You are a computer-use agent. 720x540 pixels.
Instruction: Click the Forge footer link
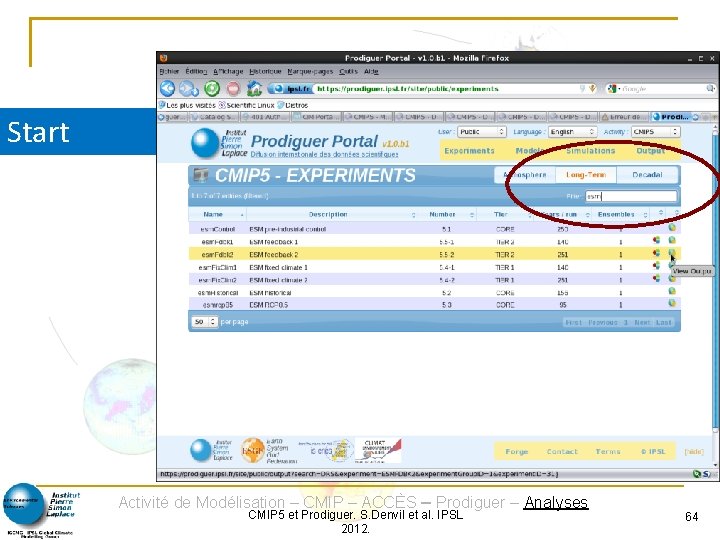pyautogui.click(x=517, y=451)
